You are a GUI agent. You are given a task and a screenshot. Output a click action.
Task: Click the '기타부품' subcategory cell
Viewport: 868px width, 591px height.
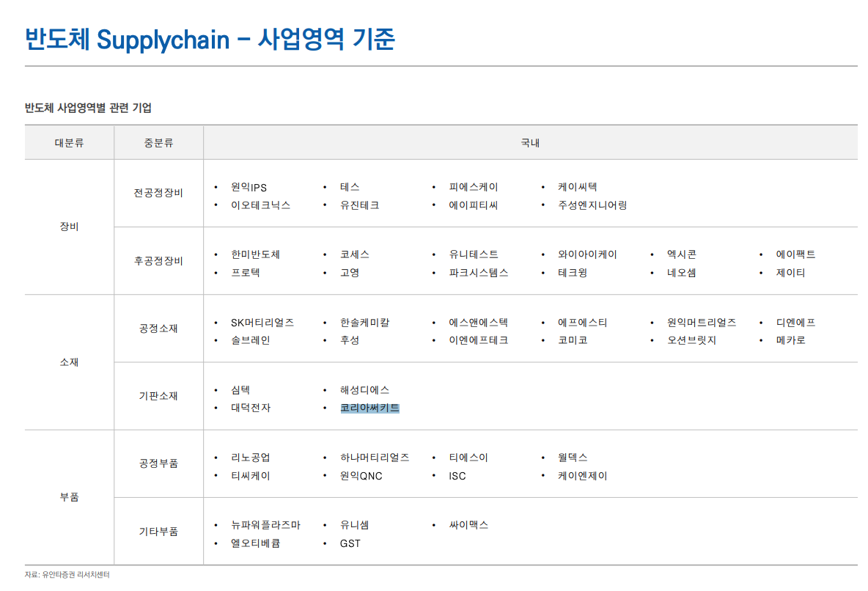(158, 532)
